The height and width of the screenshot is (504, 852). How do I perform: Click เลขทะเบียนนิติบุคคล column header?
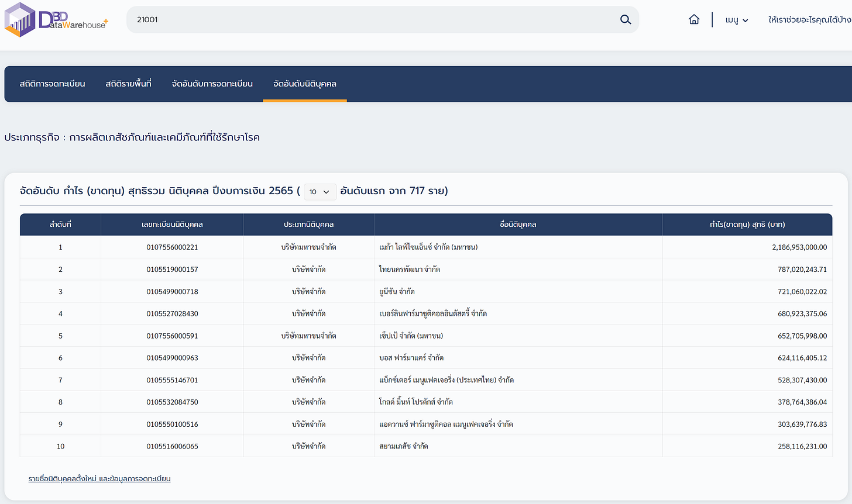(x=172, y=225)
